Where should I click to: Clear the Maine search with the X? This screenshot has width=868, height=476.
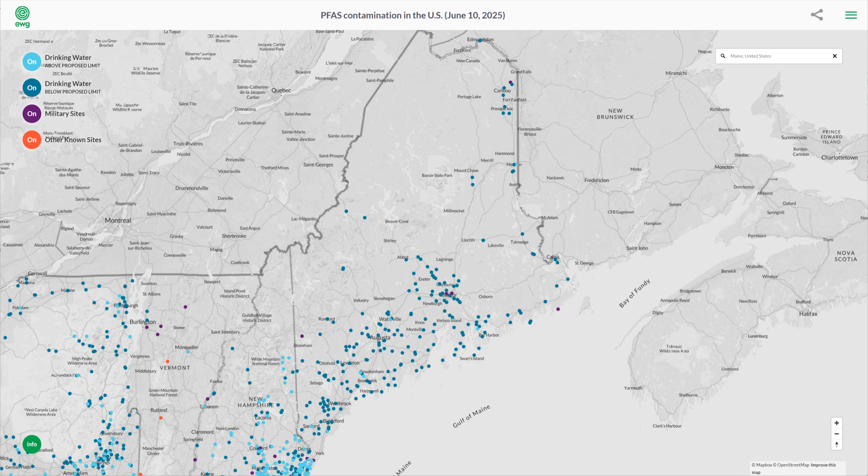point(835,56)
